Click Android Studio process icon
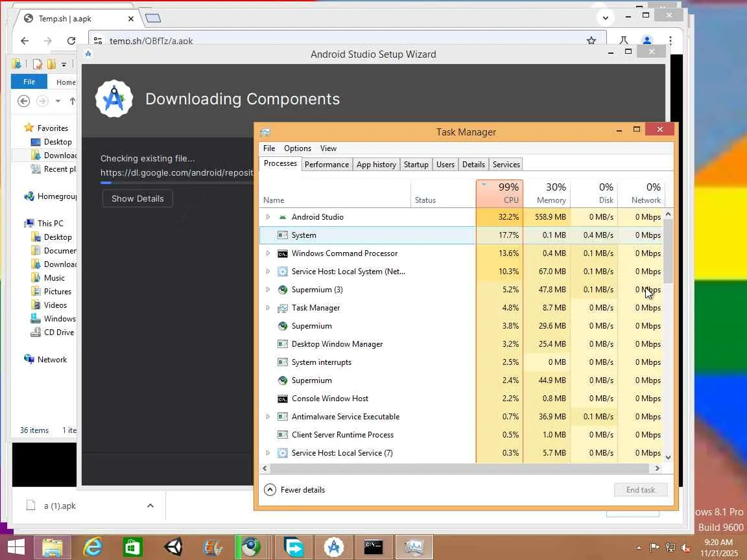Image resolution: width=747 pixels, height=560 pixels. pos(283,216)
